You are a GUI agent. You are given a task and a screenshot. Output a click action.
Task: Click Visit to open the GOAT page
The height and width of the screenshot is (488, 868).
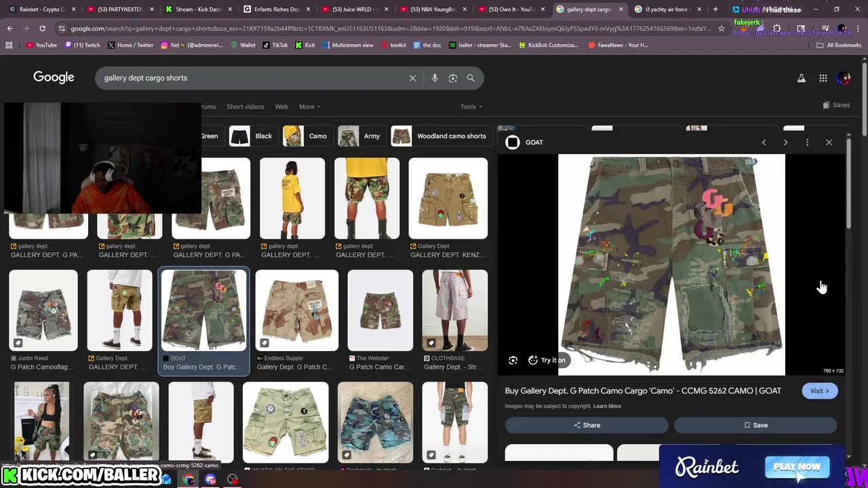tap(819, 391)
